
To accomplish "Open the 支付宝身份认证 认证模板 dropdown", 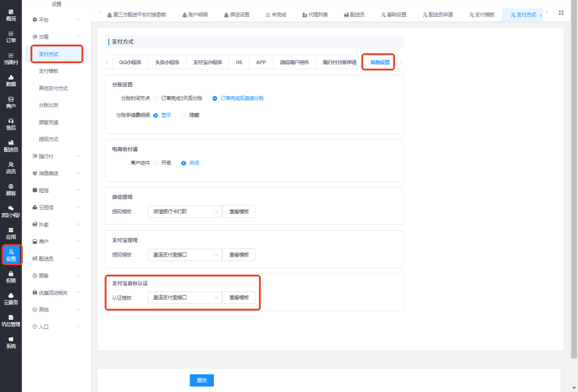I will pyautogui.click(x=185, y=297).
